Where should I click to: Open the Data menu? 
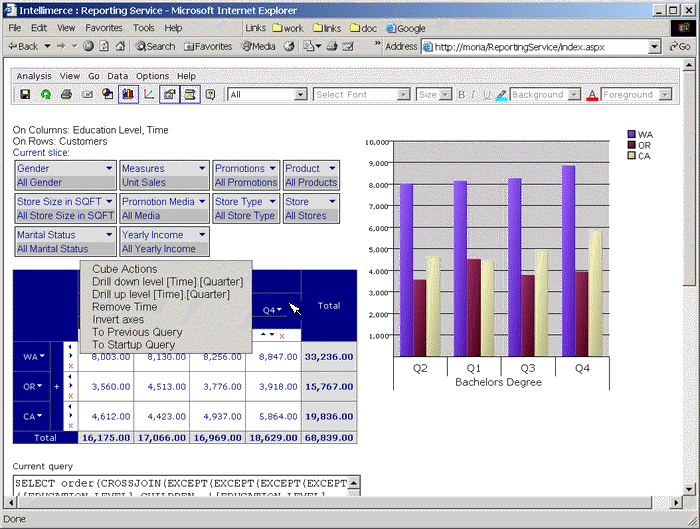(117, 76)
